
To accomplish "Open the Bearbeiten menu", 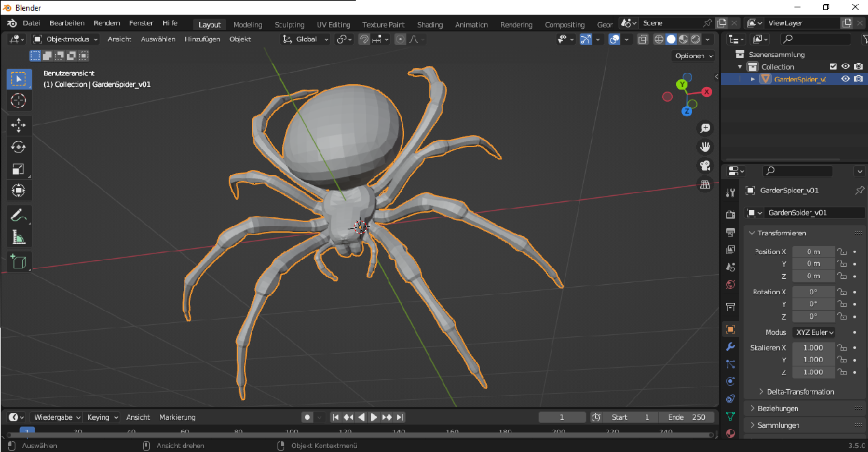I will point(67,23).
